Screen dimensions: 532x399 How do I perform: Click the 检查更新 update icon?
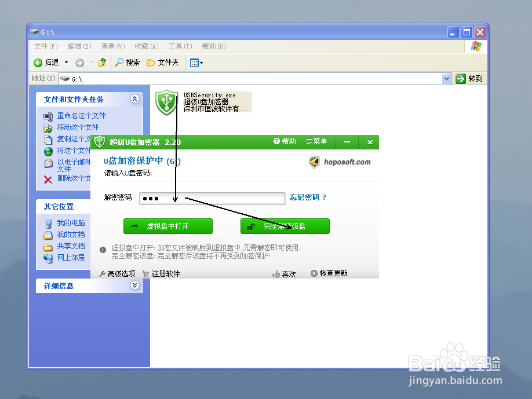[313, 273]
